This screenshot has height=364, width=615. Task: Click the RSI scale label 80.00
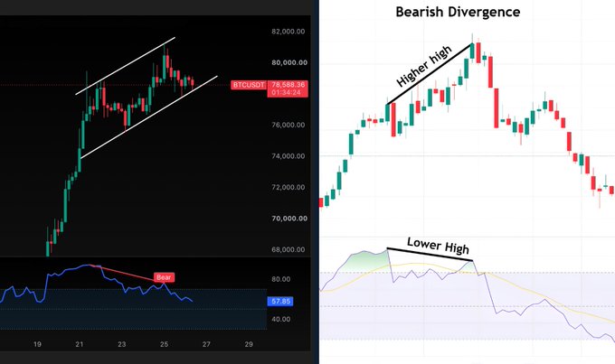[x=281, y=279]
